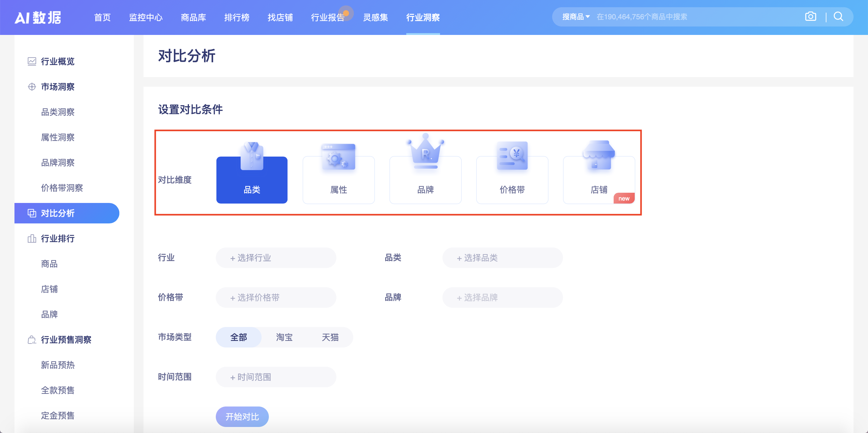Screen dimensions: 868x433
Task: Click the 开始对比 button
Action: 242,416
